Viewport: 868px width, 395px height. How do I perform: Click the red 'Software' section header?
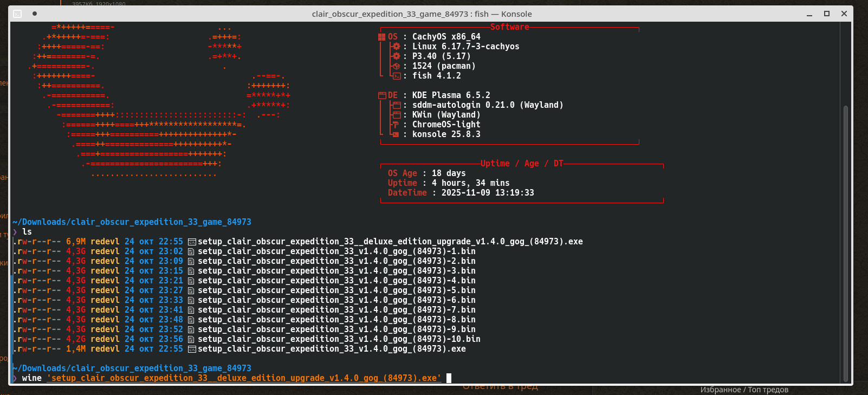510,27
